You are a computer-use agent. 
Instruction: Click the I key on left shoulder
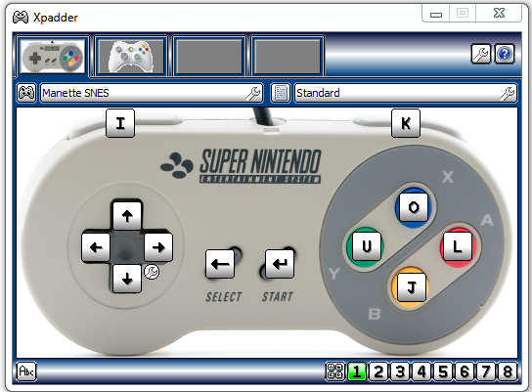click(120, 123)
